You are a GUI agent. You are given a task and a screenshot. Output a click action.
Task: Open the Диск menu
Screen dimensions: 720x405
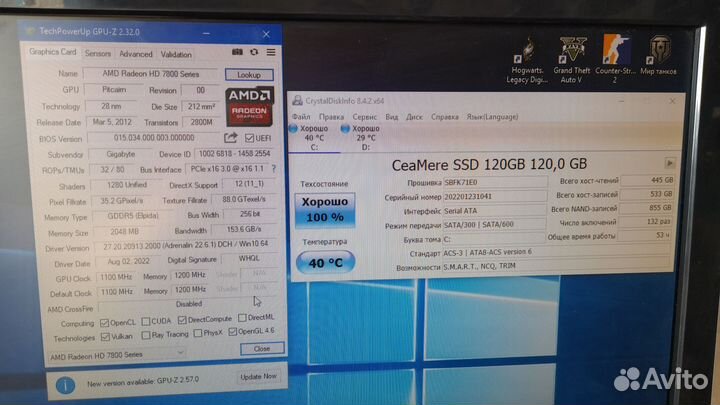point(414,117)
